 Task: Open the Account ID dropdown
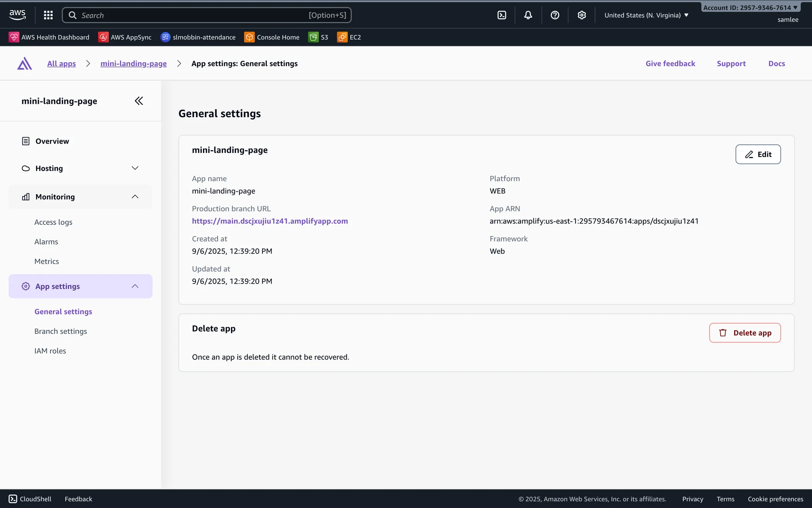click(x=750, y=8)
